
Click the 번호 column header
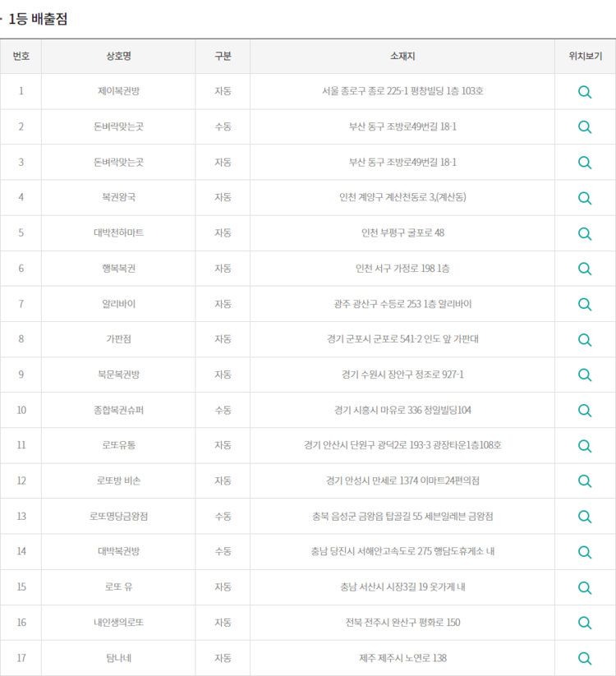tap(21, 56)
